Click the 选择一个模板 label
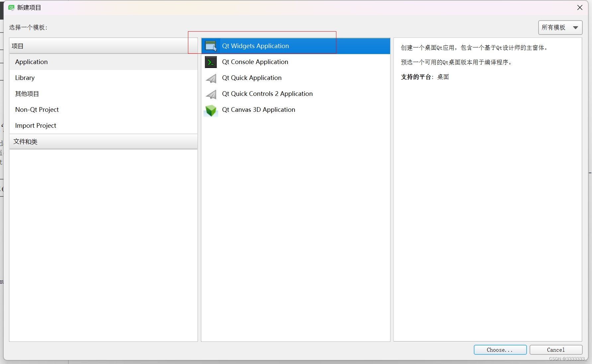This screenshot has height=364, width=592. coord(28,28)
